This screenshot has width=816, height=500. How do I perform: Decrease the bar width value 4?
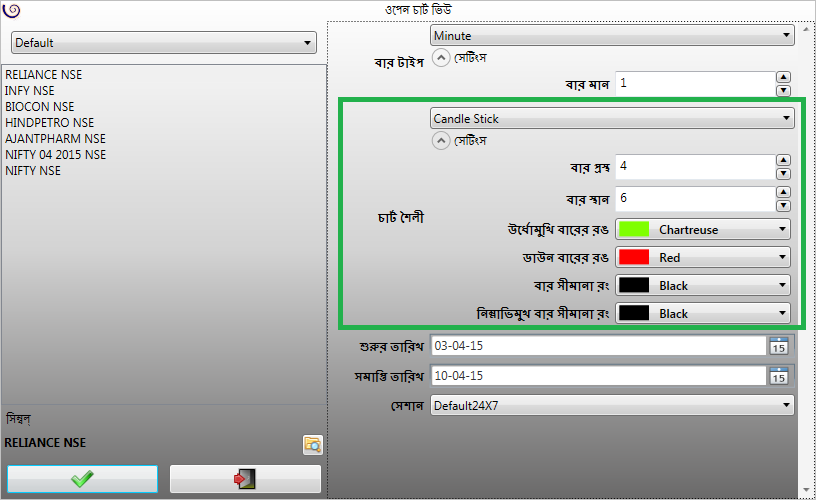pos(783,174)
